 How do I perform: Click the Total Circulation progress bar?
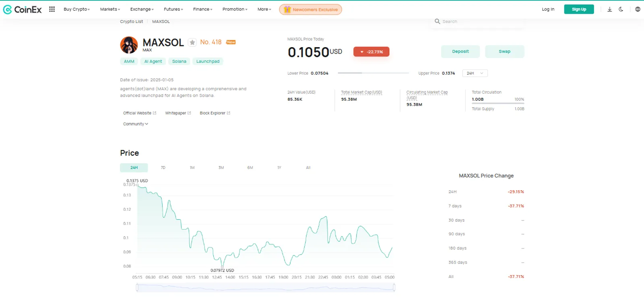498,104
